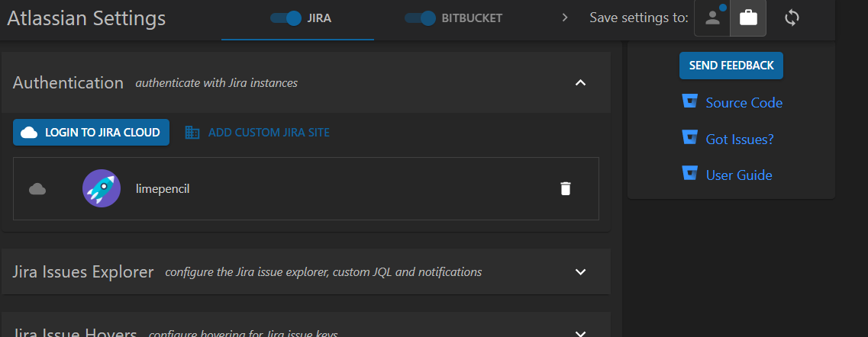Select the limepencil site name

[163, 189]
